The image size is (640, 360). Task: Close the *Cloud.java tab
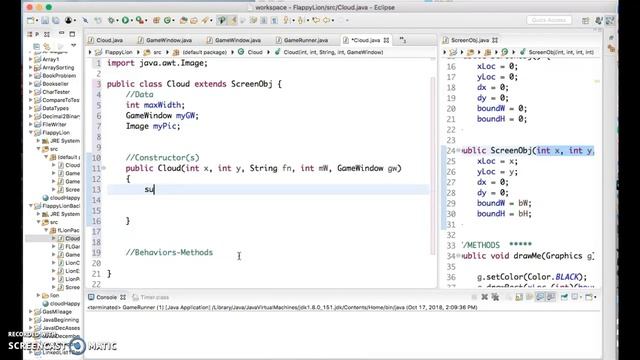click(x=386, y=40)
